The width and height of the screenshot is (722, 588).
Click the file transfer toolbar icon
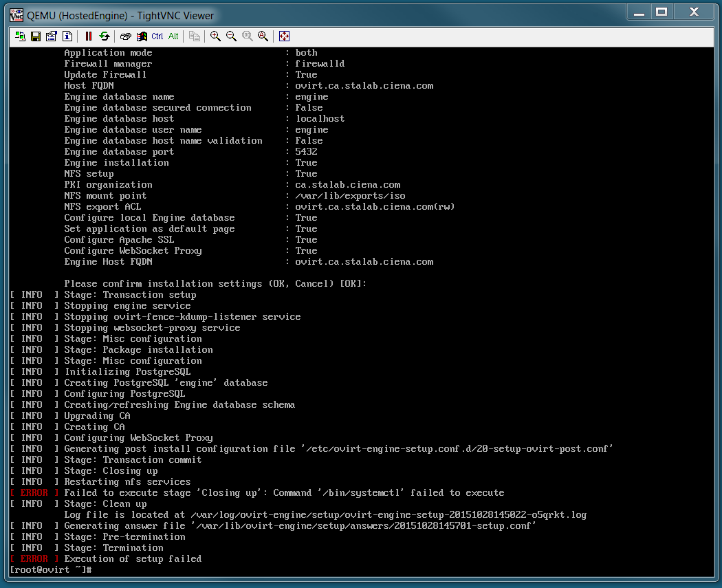[x=195, y=36]
